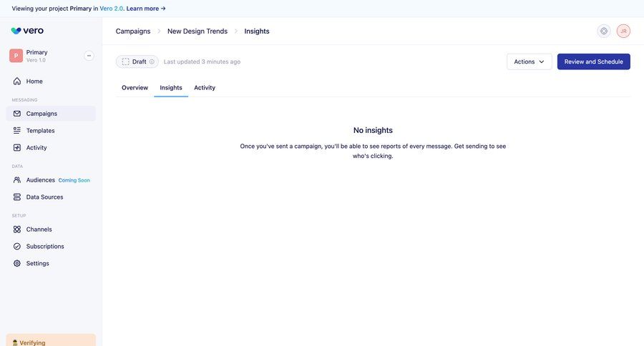This screenshot has width=644, height=346.
Task: Switch to the campaign Activity tab
Action: click(205, 88)
